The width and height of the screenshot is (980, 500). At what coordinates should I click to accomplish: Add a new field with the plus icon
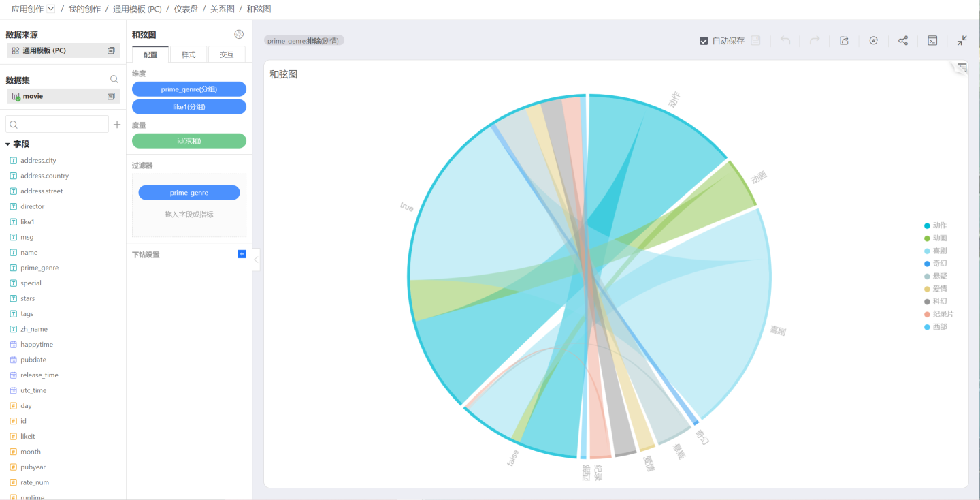(x=117, y=125)
